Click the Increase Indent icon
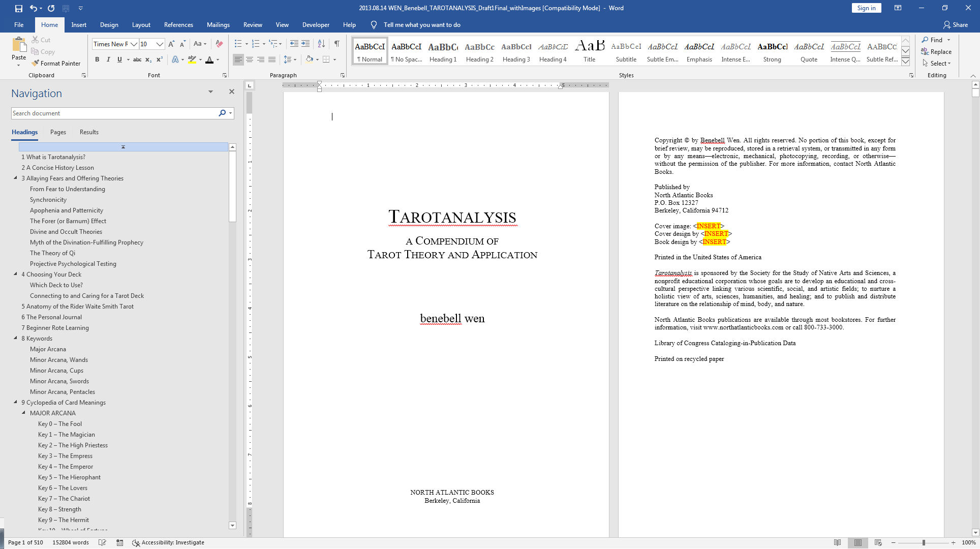The image size is (980, 549). click(305, 44)
